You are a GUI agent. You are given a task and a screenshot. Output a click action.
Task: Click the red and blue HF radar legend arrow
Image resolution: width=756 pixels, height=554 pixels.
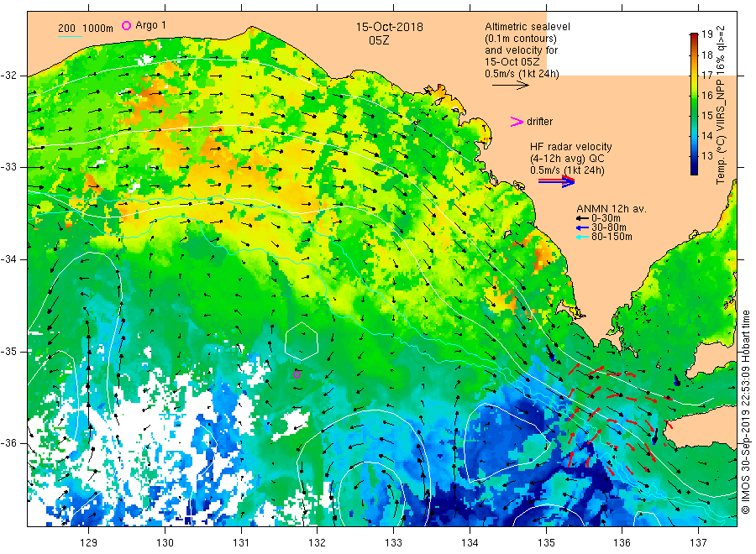tap(556, 181)
